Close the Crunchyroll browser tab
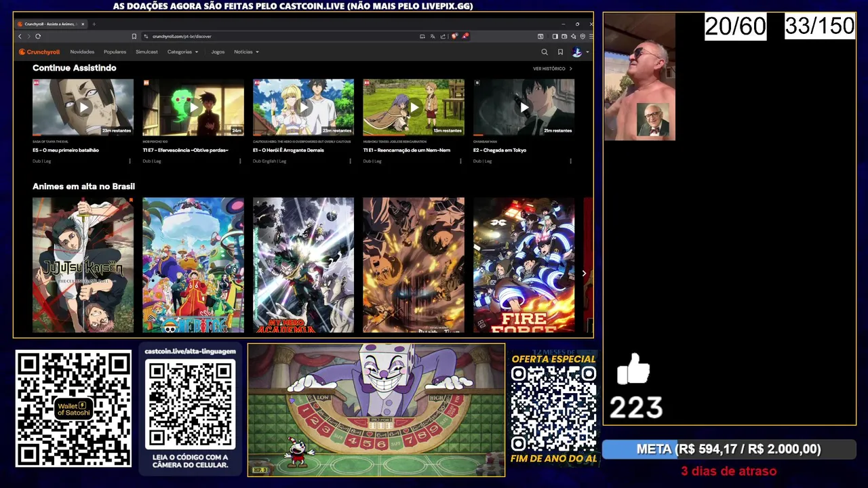 (83, 24)
